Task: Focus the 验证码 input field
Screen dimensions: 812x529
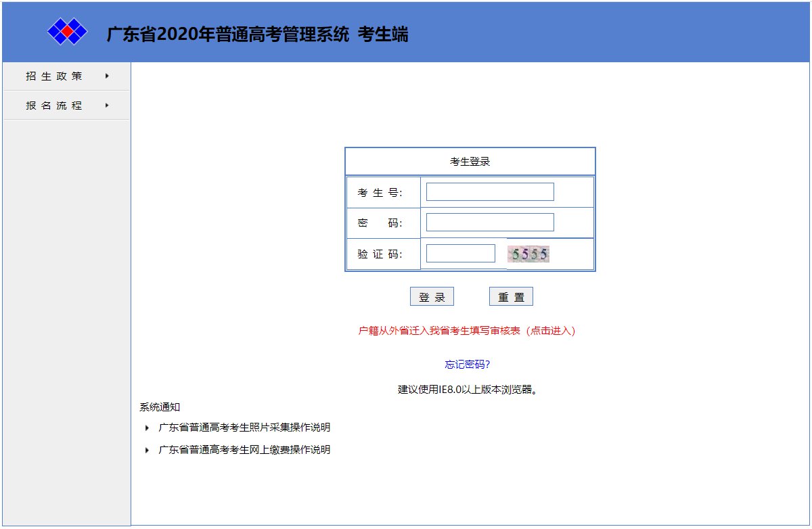Action: pos(461,254)
